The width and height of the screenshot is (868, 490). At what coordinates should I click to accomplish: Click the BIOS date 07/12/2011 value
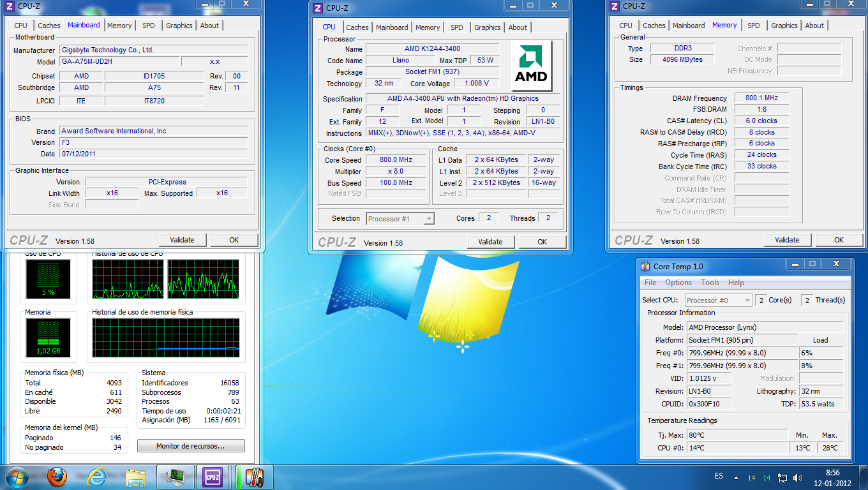pyautogui.click(x=153, y=154)
